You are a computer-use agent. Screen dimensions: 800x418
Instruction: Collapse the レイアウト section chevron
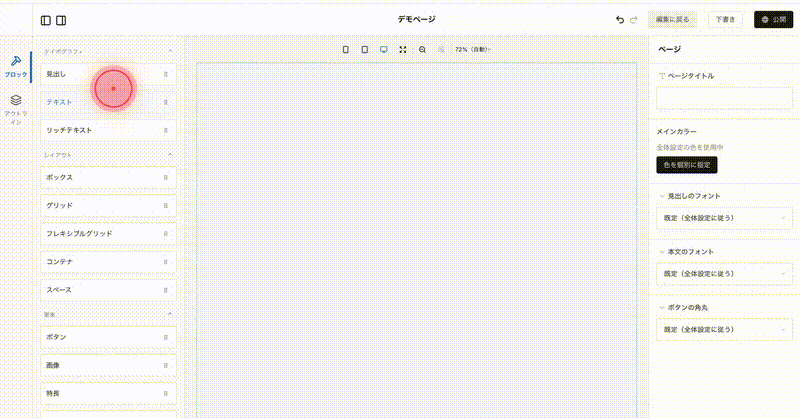point(170,155)
